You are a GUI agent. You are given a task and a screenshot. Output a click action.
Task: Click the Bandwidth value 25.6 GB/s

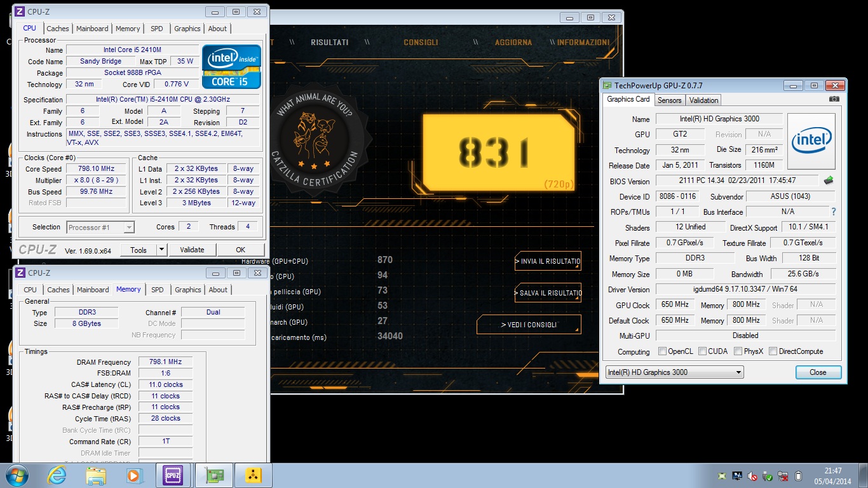click(x=803, y=274)
